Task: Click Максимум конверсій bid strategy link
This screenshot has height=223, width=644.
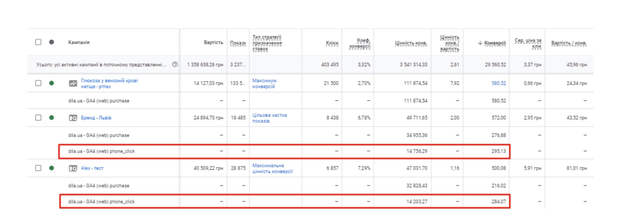Action: pos(264,83)
